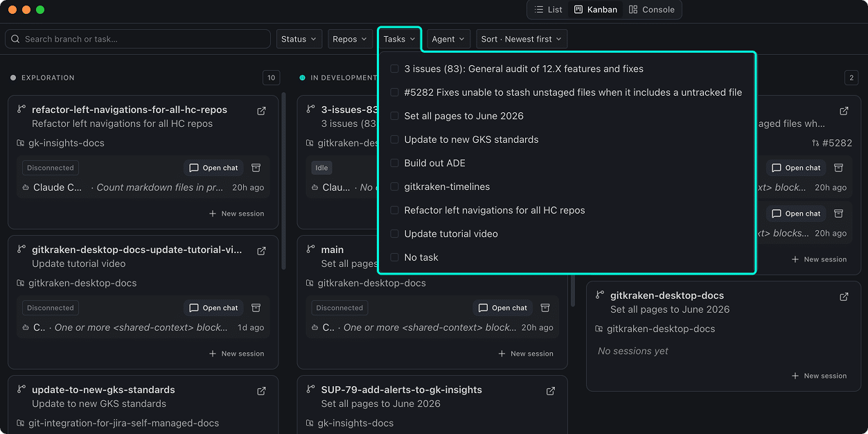Click Claude agent icon in Count markdown files session
Viewport: 868px width, 434px height.
click(26, 187)
